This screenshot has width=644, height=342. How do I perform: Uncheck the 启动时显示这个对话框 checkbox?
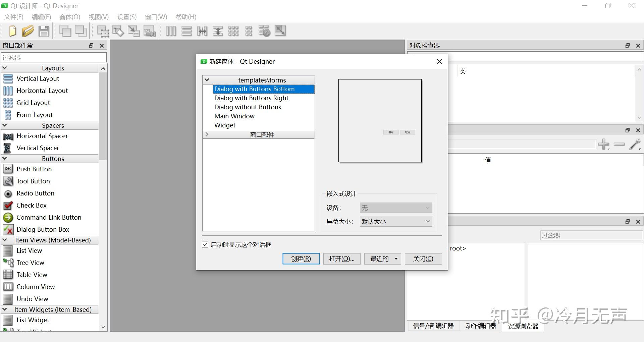205,244
